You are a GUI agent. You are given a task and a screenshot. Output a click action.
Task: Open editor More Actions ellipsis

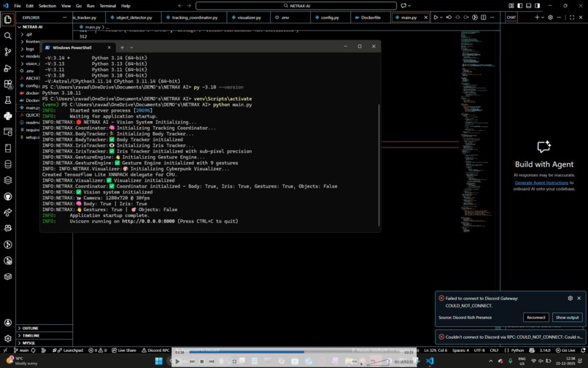[492, 18]
